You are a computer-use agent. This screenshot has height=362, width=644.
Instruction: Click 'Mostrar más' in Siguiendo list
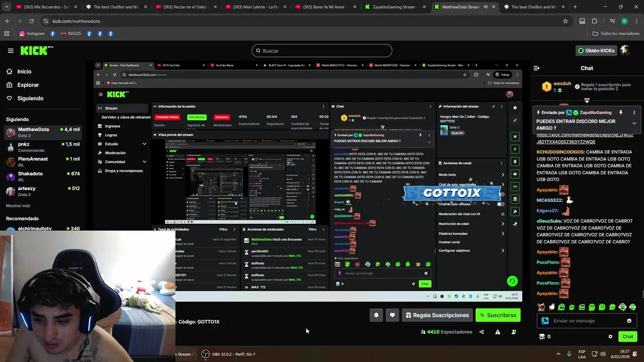pos(18,206)
